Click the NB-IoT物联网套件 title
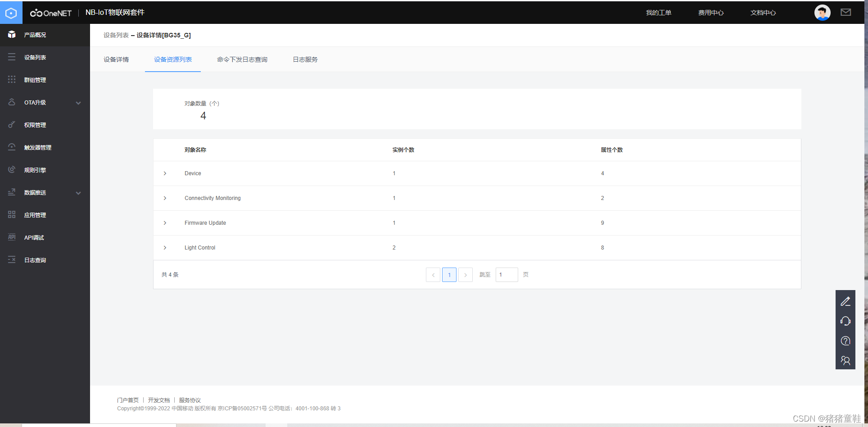Viewport: 868px width, 427px height. pyautogui.click(x=115, y=13)
